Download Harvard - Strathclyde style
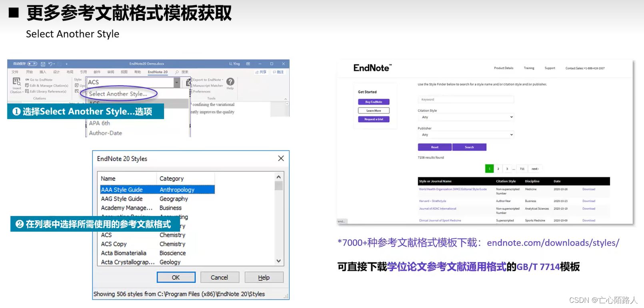644x308 pixels. 588,201
